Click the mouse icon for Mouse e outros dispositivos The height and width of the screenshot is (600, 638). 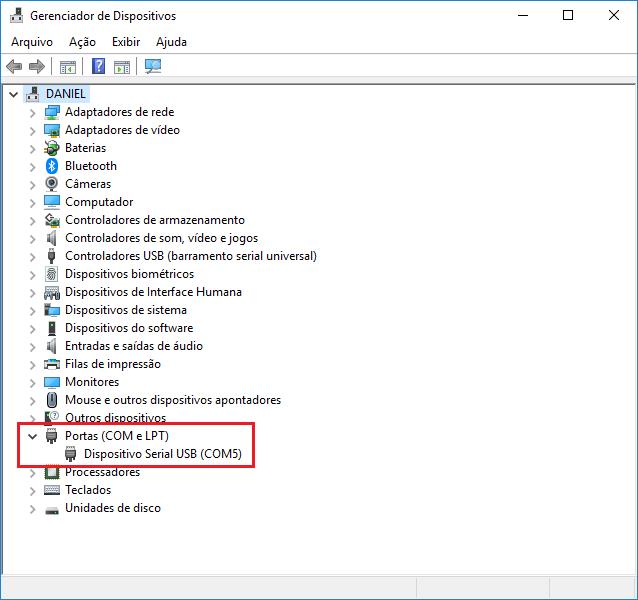point(52,400)
